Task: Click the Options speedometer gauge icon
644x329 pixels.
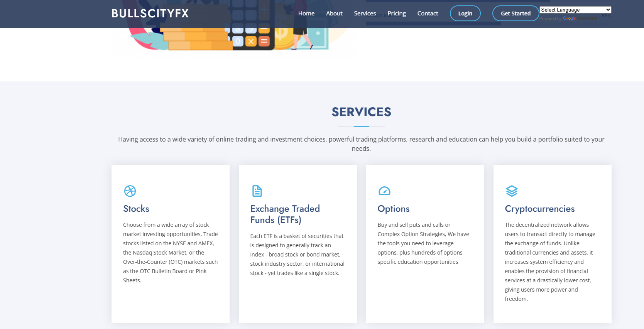Action: pyautogui.click(x=384, y=191)
